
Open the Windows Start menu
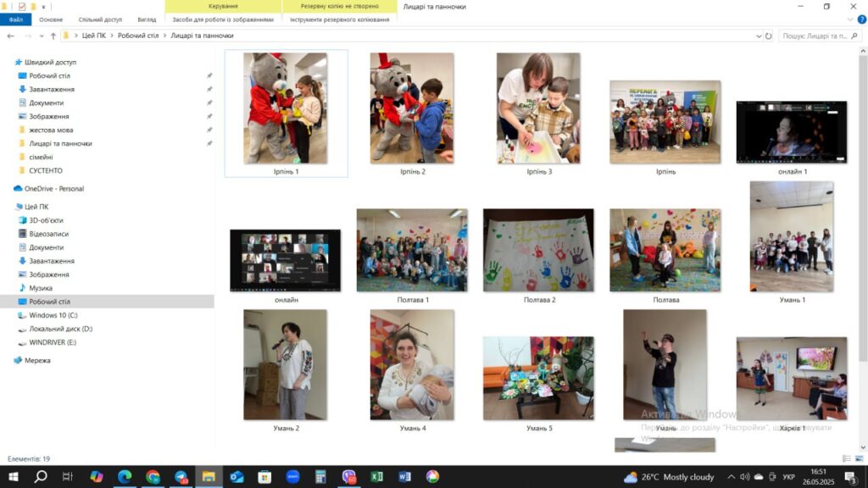coord(14,477)
